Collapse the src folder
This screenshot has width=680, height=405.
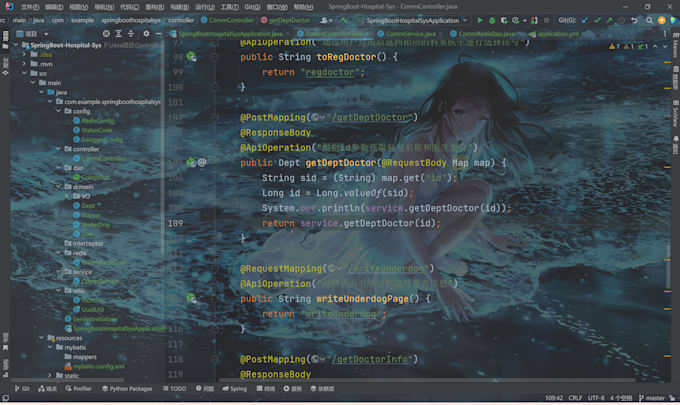pos(25,73)
